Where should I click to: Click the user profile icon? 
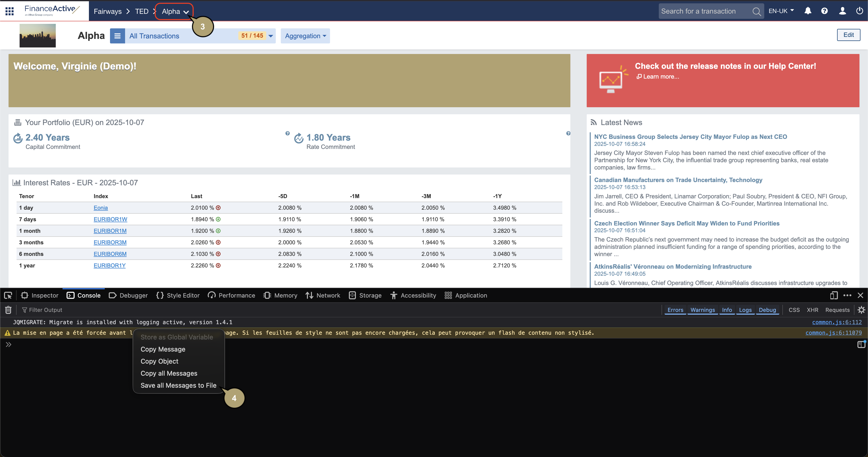pyautogui.click(x=842, y=11)
